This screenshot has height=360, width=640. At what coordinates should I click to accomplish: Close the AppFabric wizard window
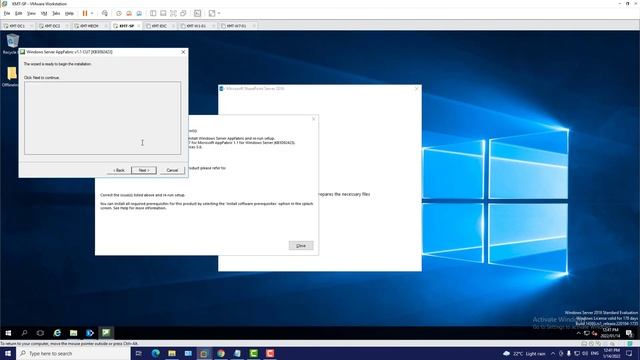pos(183,52)
